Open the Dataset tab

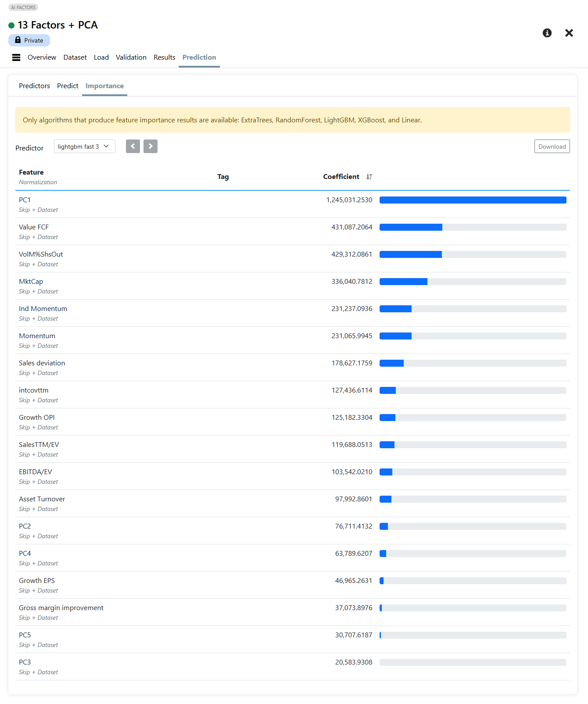pyautogui.click(x=75, y=57)
